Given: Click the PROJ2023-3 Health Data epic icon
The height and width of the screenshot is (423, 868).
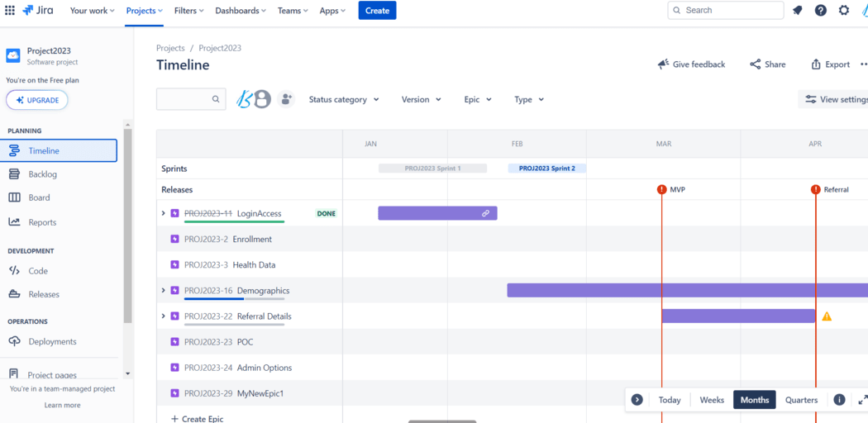Looking at the screenshot, I should tap(175, 265).
